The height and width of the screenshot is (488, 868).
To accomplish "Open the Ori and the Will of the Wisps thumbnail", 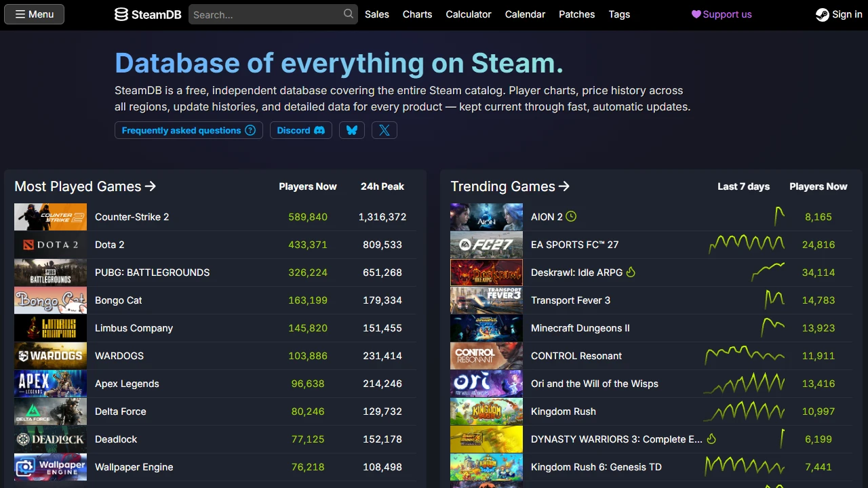I will (486, 384).
